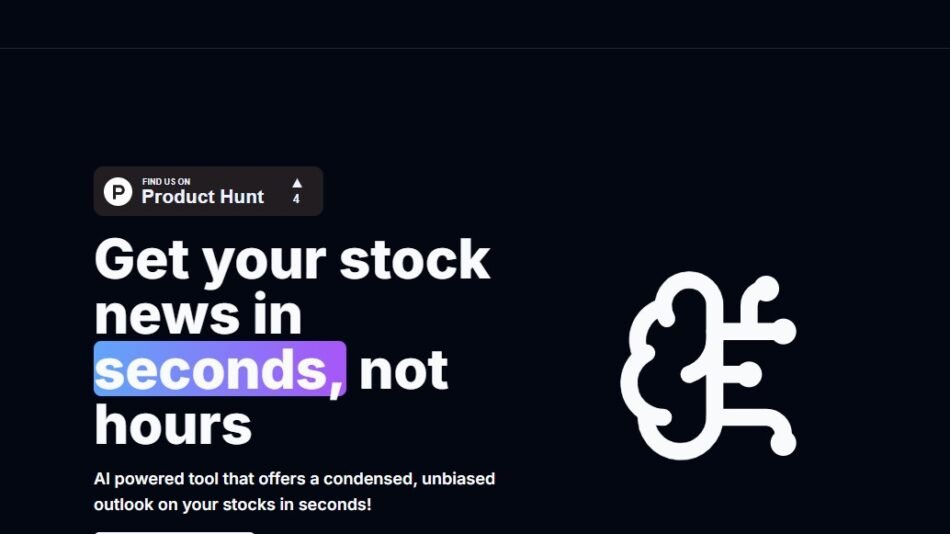Click the brain circuit logo illustration
950x534 pixels.
pyautogui.click(x=708, y=365)
